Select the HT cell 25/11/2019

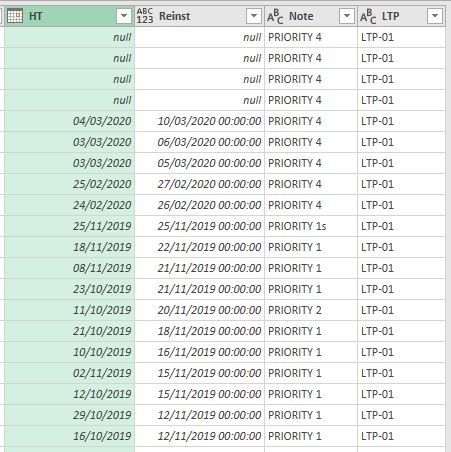pos(70,226)
